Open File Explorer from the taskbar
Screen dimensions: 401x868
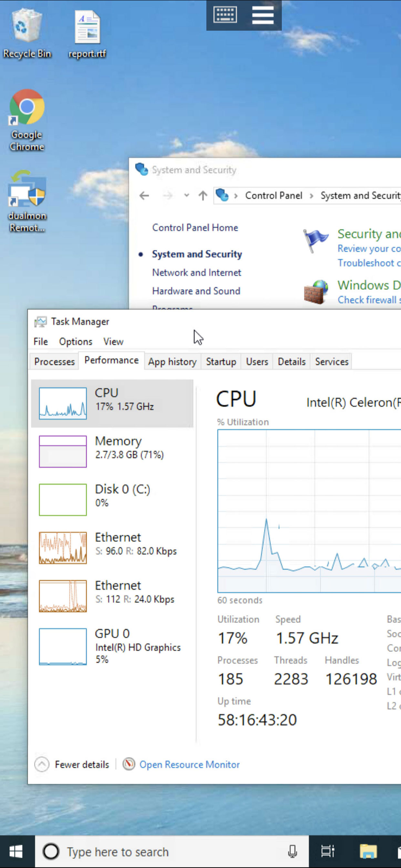coord(368,852)
